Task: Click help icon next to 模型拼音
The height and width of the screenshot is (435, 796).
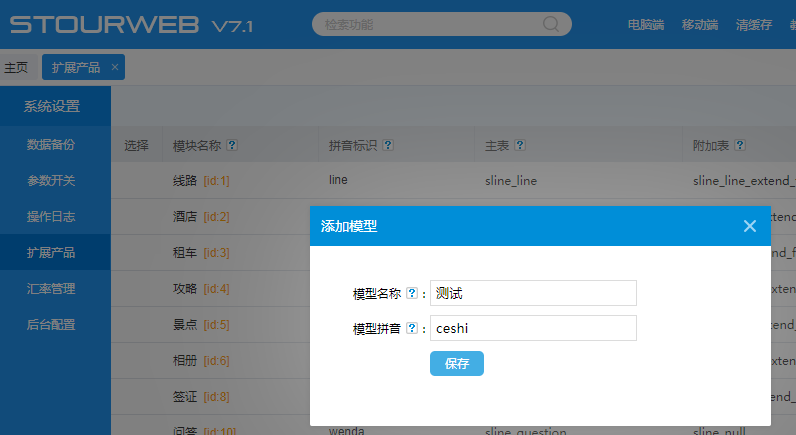Action: tap(412, 329)
